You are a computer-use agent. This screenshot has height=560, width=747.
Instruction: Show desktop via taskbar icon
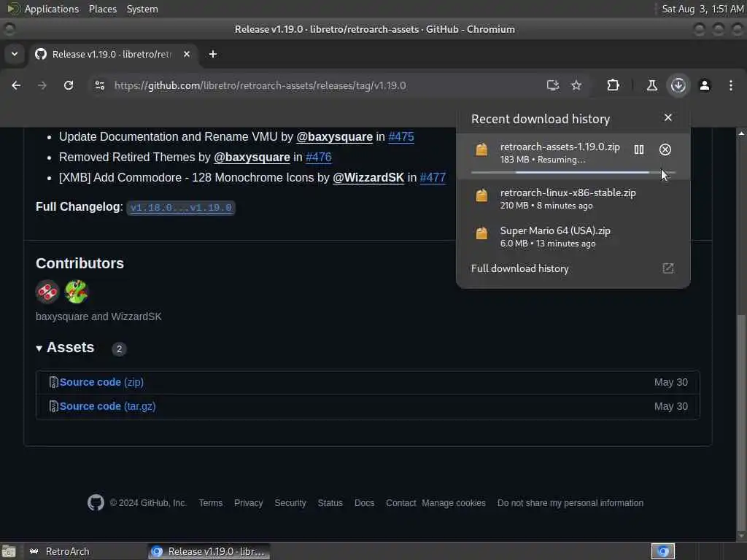[9, 551]
